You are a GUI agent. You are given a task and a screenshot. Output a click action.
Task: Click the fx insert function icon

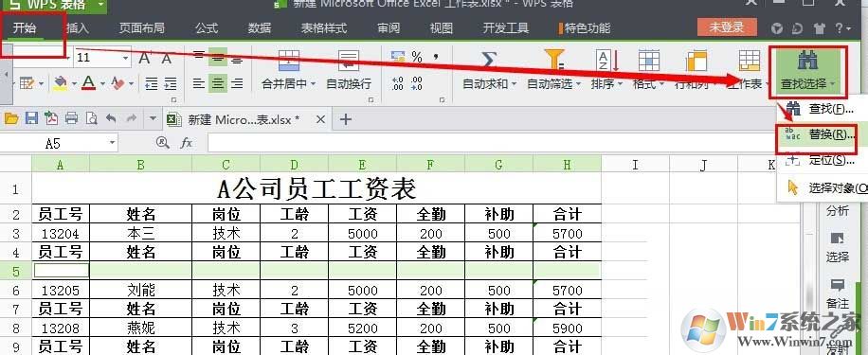point(187,143)
